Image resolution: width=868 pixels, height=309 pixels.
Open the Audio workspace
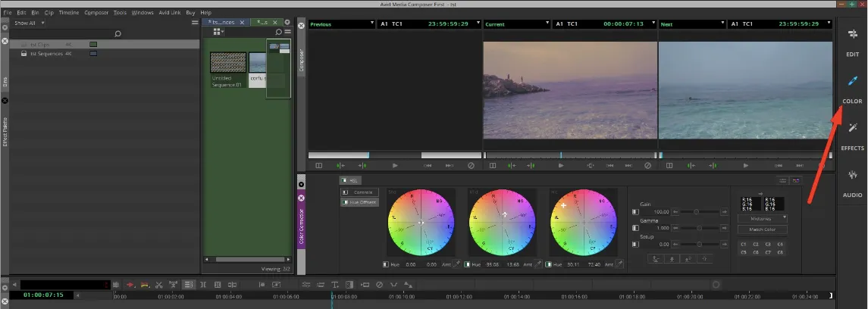coord(853,183)
